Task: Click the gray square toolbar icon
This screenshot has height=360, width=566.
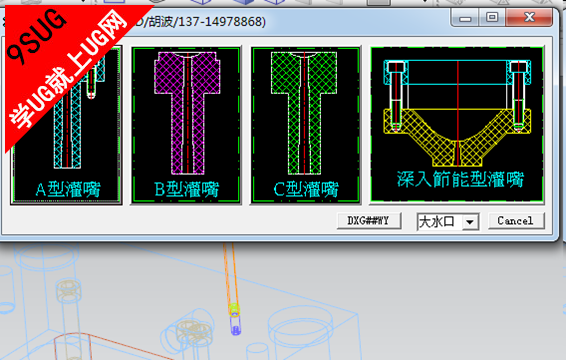Action: [x=379, y=2]
